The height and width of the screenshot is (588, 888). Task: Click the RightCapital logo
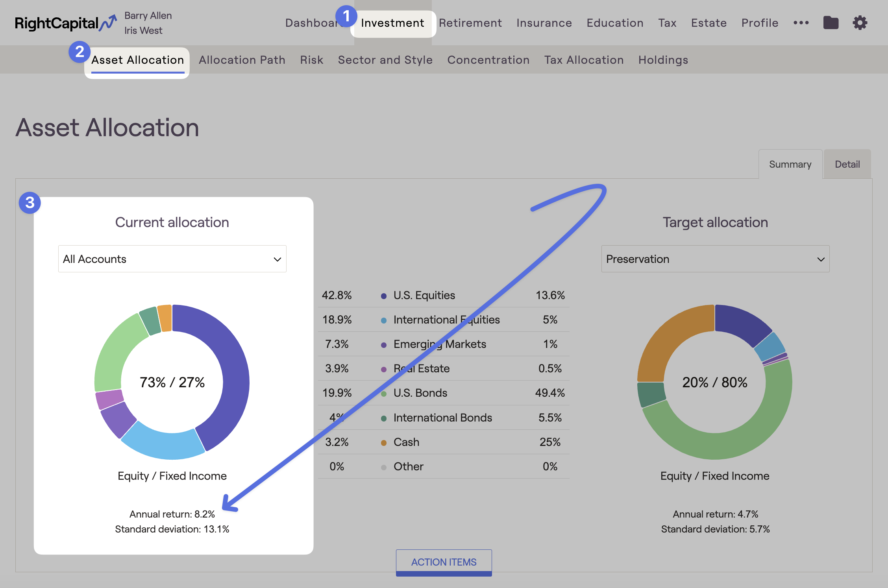pos(65,23)
